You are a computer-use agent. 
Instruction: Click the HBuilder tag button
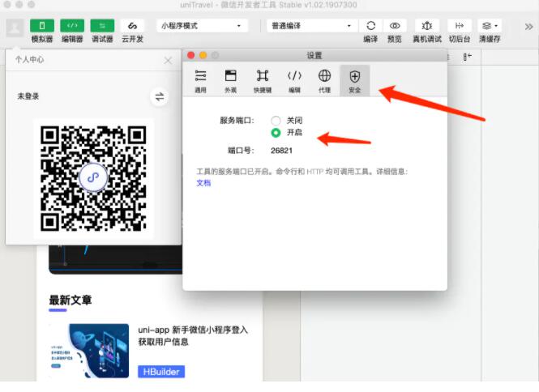tap(160, 372)
